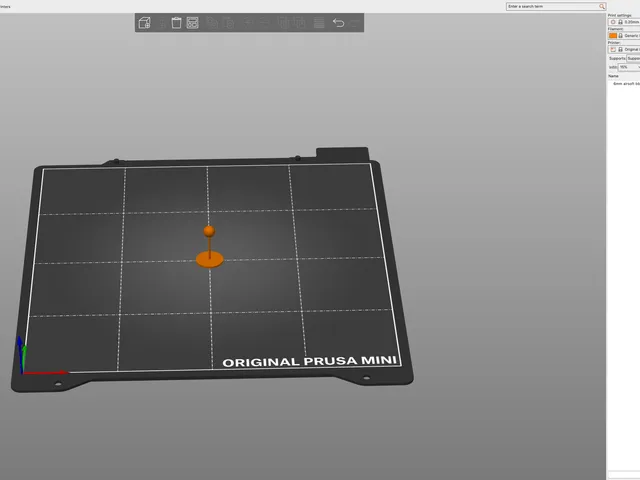
Task: Click the Arrange objects toolbar icon
Action: [x=193, y=22]
